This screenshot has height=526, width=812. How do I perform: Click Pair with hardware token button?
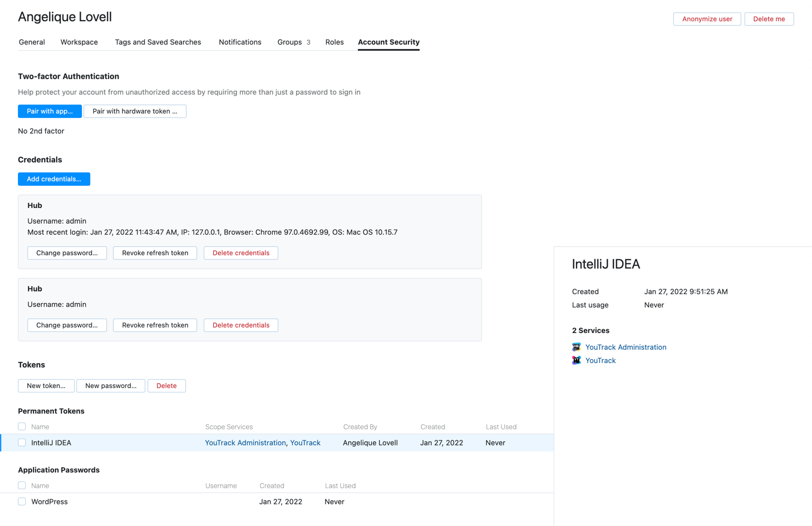tap(135, 111)
